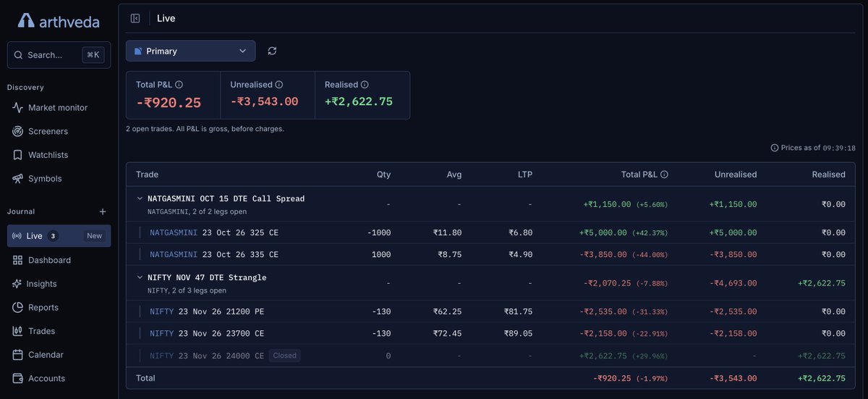Click '2 open trades' gross P&L note

(205, 129)
